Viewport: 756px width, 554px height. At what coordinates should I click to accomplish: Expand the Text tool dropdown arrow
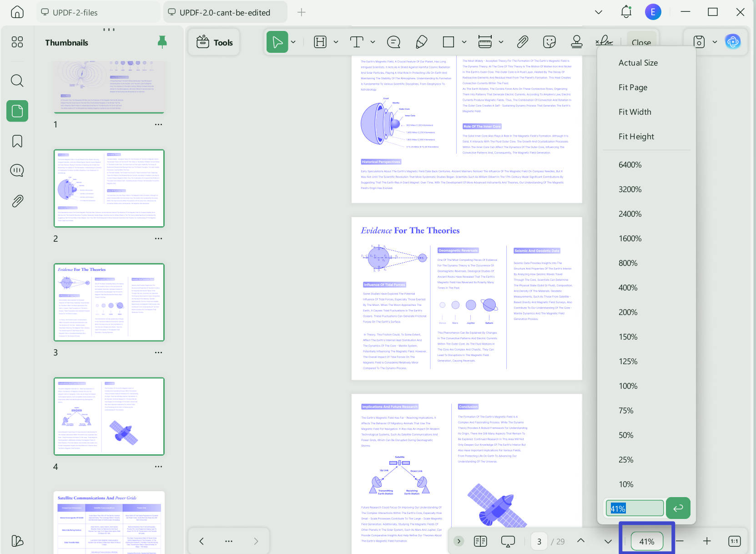coord(373,42)
